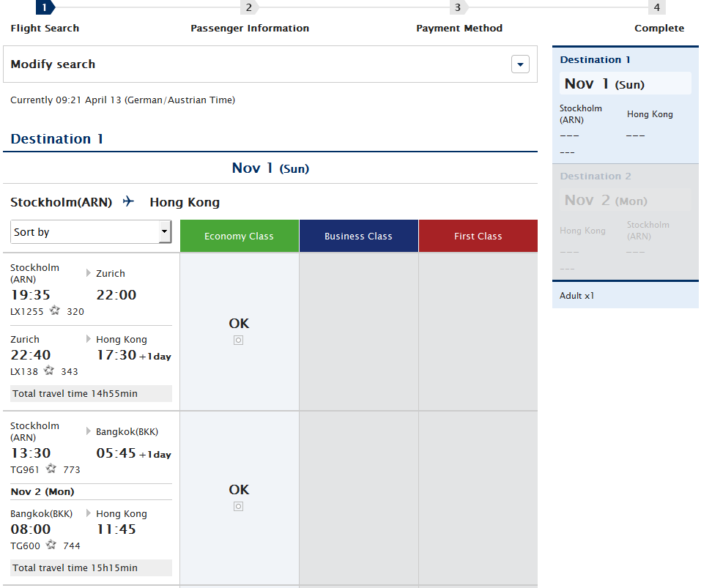Click the OK availability for LX1255 itinerary
Viewport: 701px width, 588px height.
[239, 324]
